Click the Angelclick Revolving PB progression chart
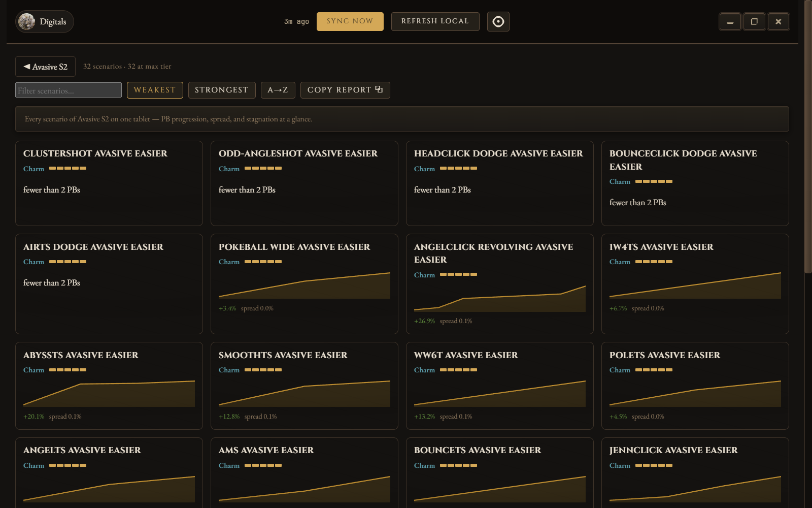Screen dimensions: 812x508 500,299
